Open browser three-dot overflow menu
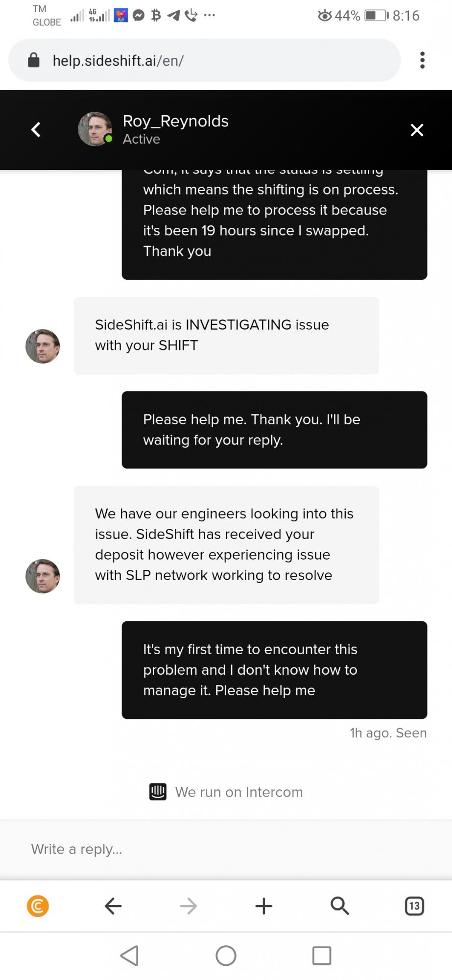 click(x=422, y=60)
